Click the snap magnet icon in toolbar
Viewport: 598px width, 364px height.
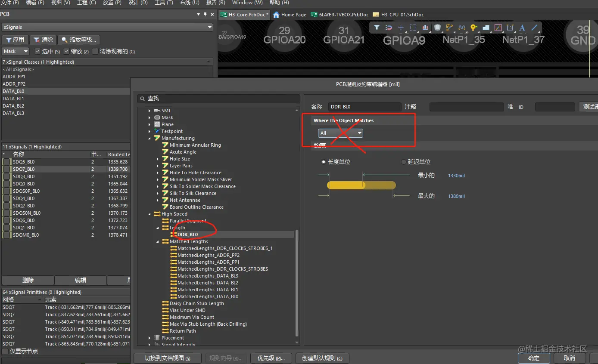point(389,28)
